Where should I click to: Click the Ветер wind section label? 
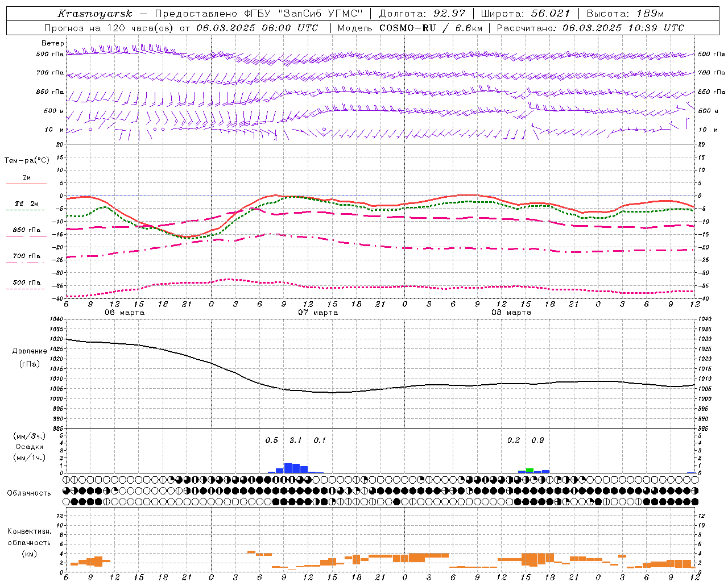point(53,43)
